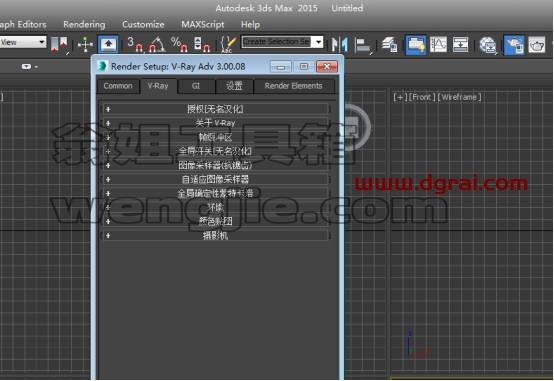The width and height of the screenshot is (554, 381).
Task: Click the Render Setup dialog app icon
Action: point(102,66)
